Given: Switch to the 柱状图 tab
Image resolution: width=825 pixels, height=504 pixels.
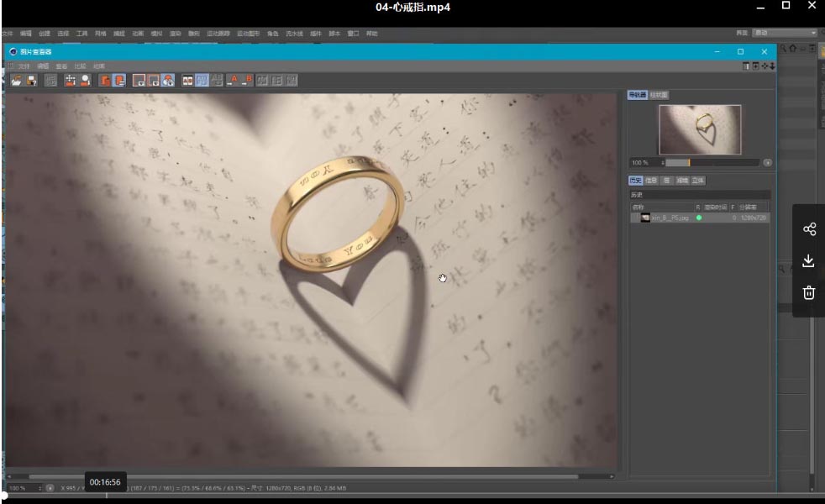Looking at the screenshot, I should tap(659, 95).
